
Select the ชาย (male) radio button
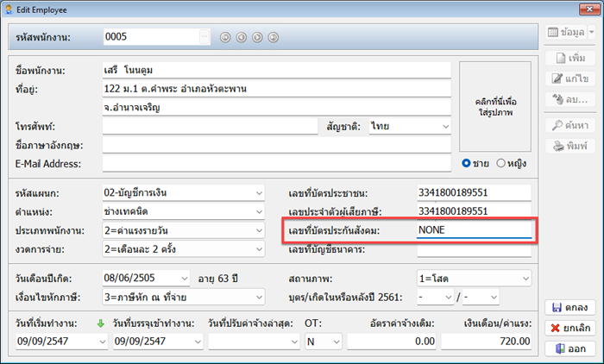tap(468, 162)
